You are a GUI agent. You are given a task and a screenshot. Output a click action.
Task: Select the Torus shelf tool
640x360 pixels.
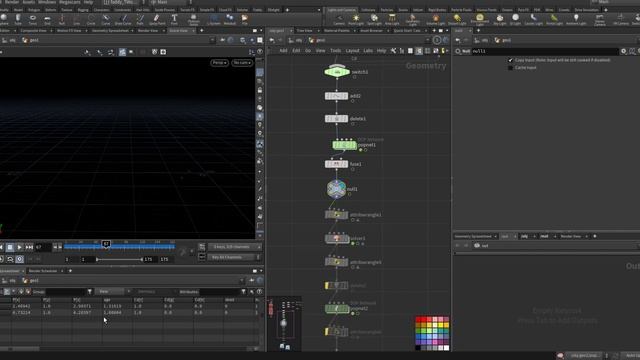[x=33, y=19]
